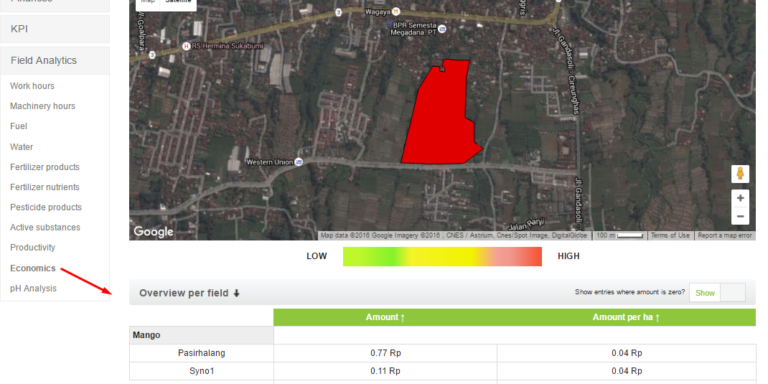Zoom in on the map
768x384 pixels.
tap(740, 198)
